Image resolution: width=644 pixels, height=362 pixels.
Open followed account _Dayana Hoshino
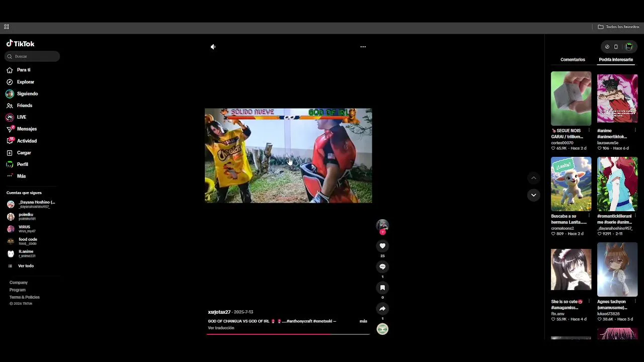click(x=31, y=204)
